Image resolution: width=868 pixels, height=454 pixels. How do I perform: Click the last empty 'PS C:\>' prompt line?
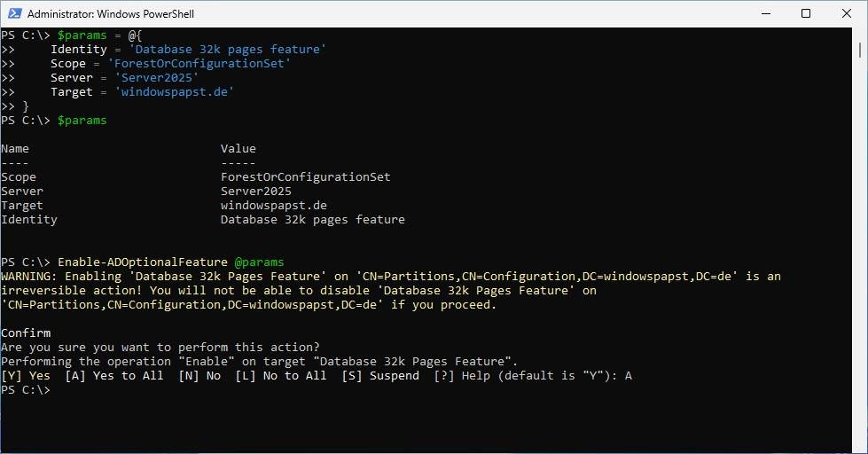coord(26,390)
